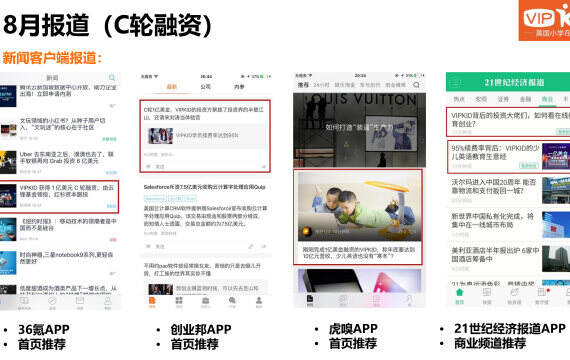Tap the Louis Vuitton banner image
The width and height of the screenshot is (570, 360).
pos(360,130)
